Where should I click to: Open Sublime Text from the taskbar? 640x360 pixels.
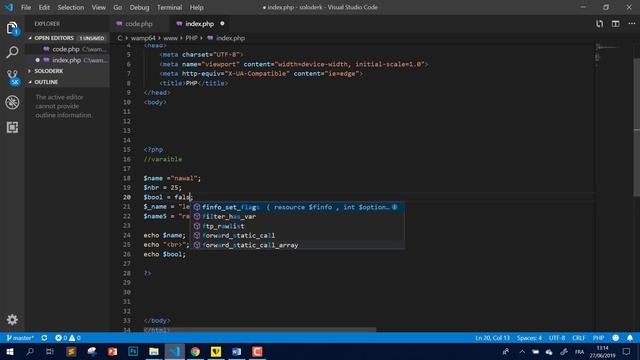coord(71,351)
